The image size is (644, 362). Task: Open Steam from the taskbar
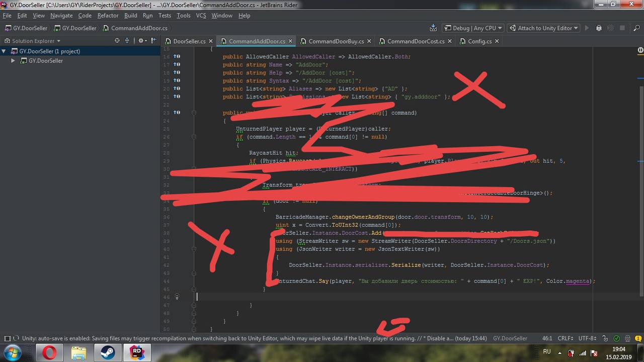[x=108, y=353]
